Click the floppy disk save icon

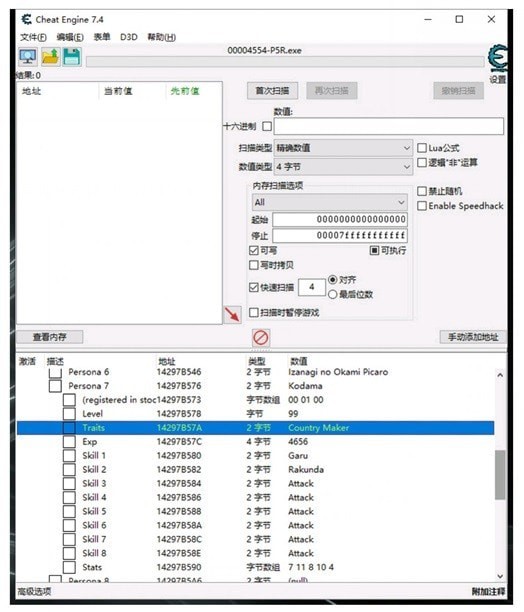pos(72,57)
